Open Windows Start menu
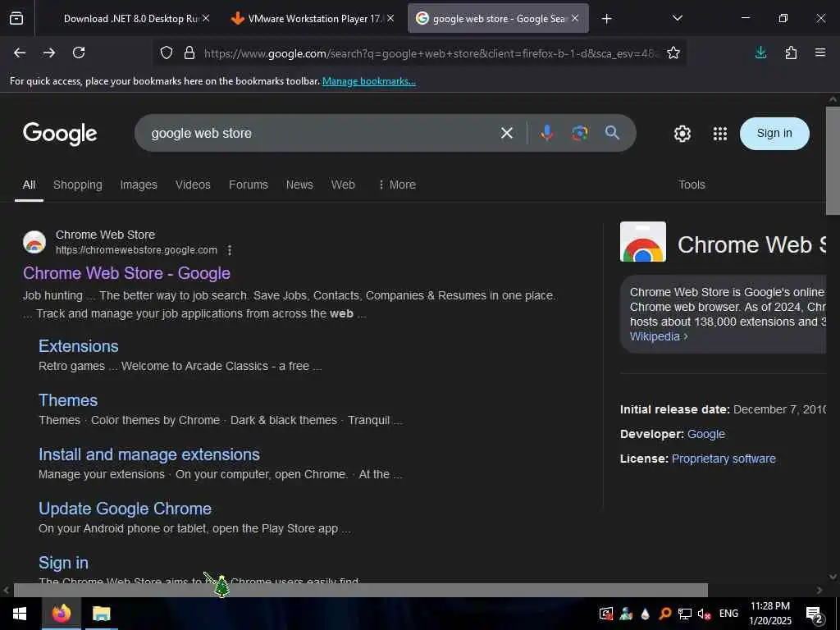 point(20,614)
